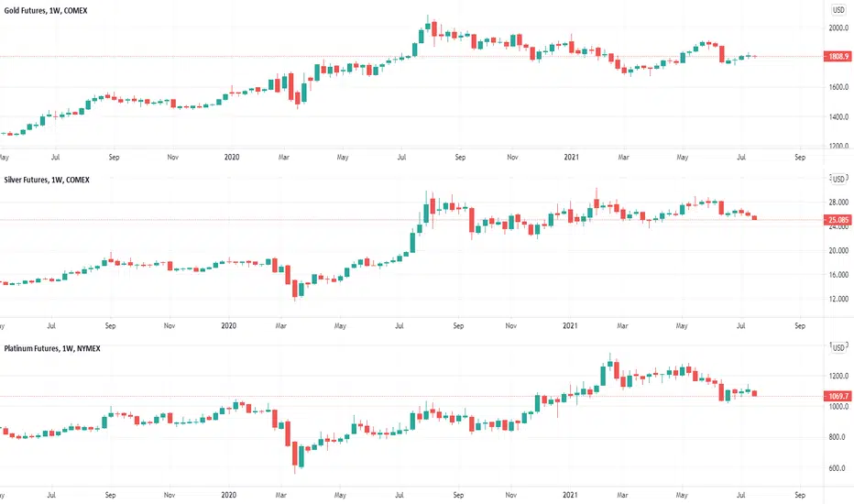Screen dimensions: 854x504
Task: Click the 2021 label on Platinum time axis
Action: pos(570,495)
